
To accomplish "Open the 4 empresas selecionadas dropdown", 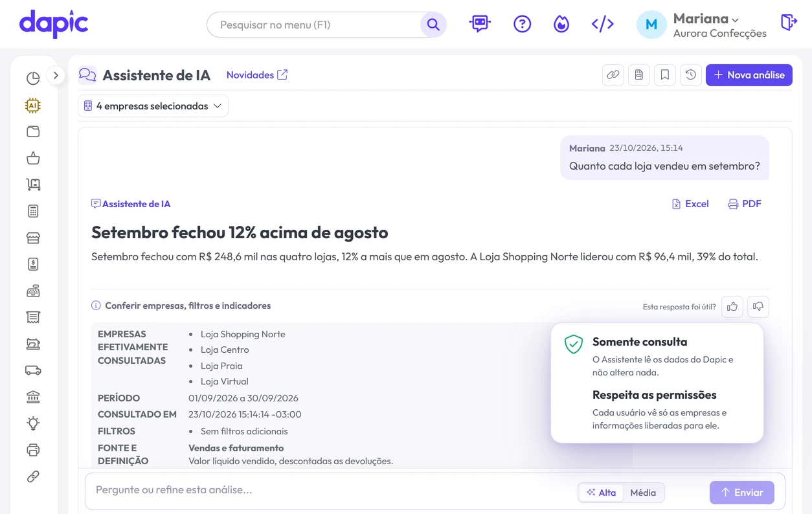I will click(x=153, y=106).
